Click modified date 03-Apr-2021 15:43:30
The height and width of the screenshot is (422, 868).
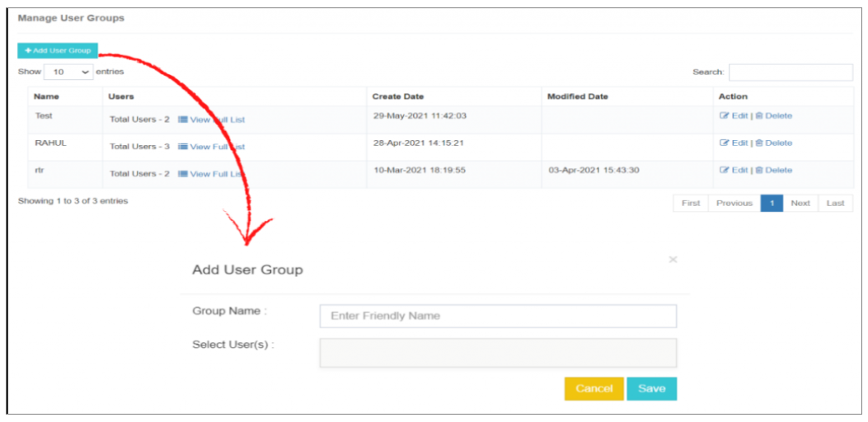coord(594,170)
